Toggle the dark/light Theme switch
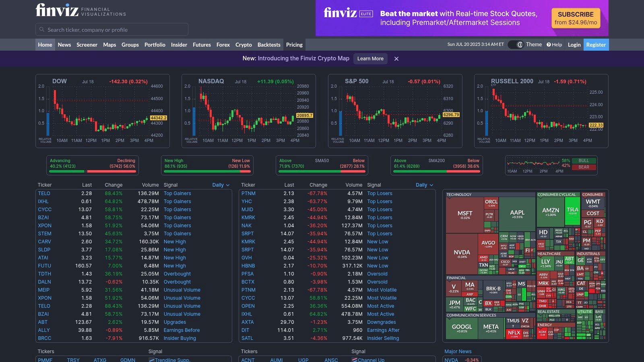The image size is (644, 362). click(516, 45)
